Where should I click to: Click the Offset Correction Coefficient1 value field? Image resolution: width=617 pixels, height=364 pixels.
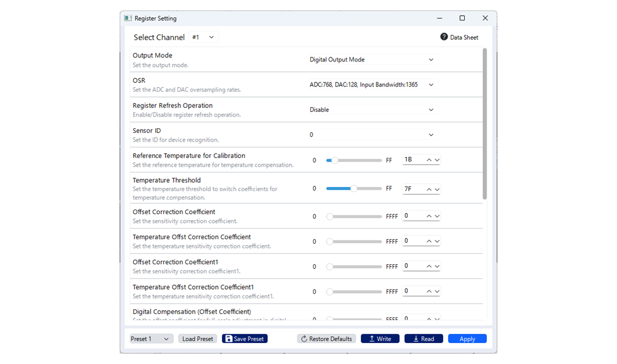tap(413, 266)
